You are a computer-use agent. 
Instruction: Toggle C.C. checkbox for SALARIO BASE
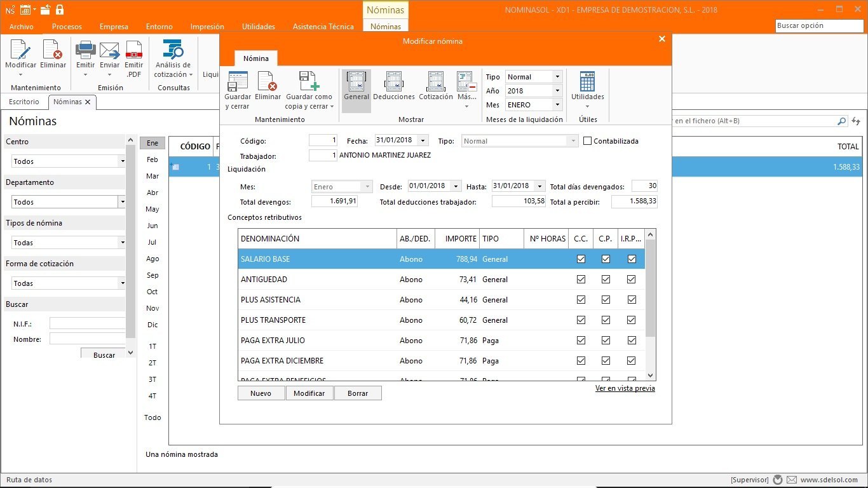[581, 259]
